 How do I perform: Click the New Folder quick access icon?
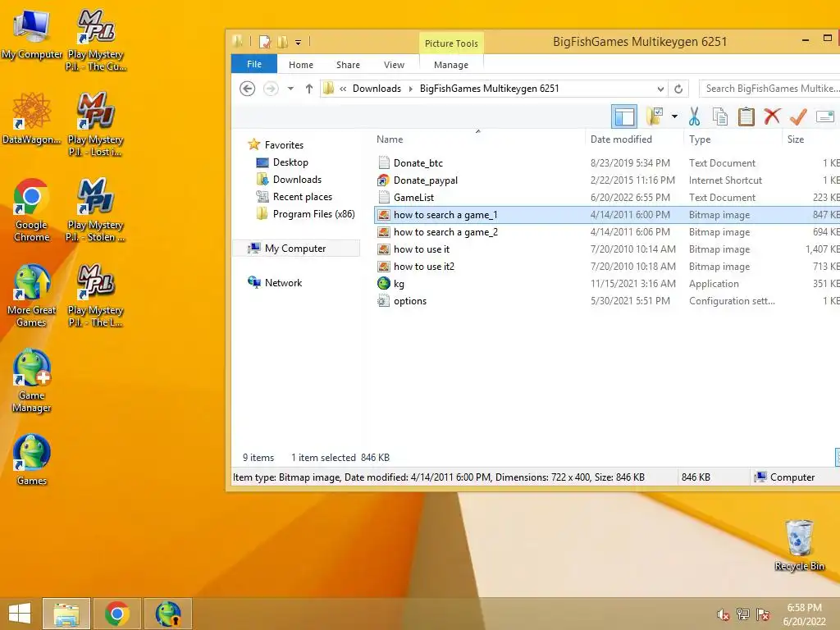[282, 42]
